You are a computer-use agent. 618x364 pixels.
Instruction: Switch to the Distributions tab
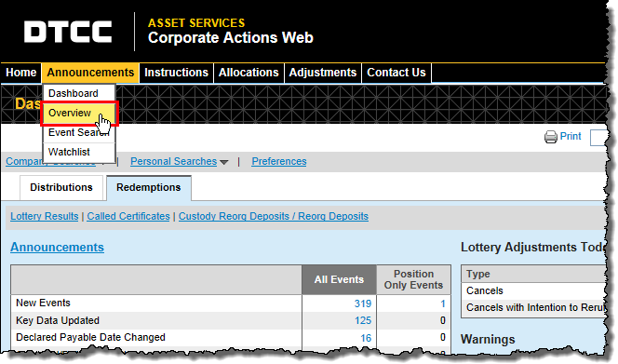click(x=61, y=187)
